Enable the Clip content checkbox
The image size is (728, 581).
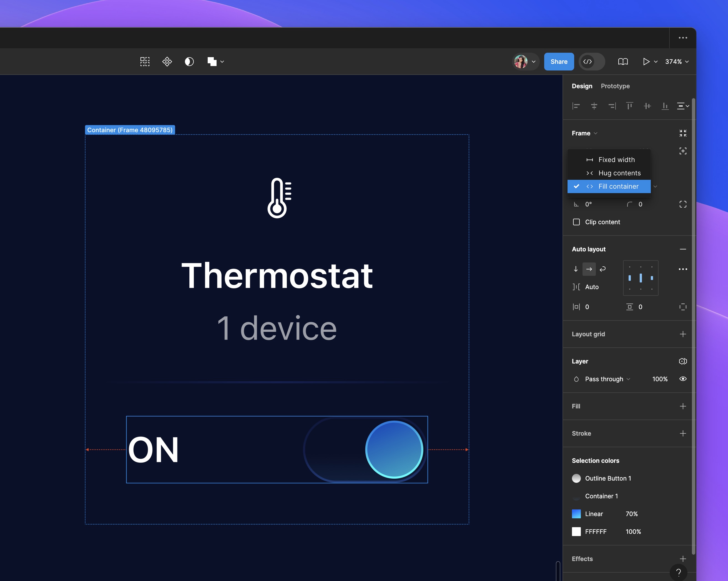point(576,222)
